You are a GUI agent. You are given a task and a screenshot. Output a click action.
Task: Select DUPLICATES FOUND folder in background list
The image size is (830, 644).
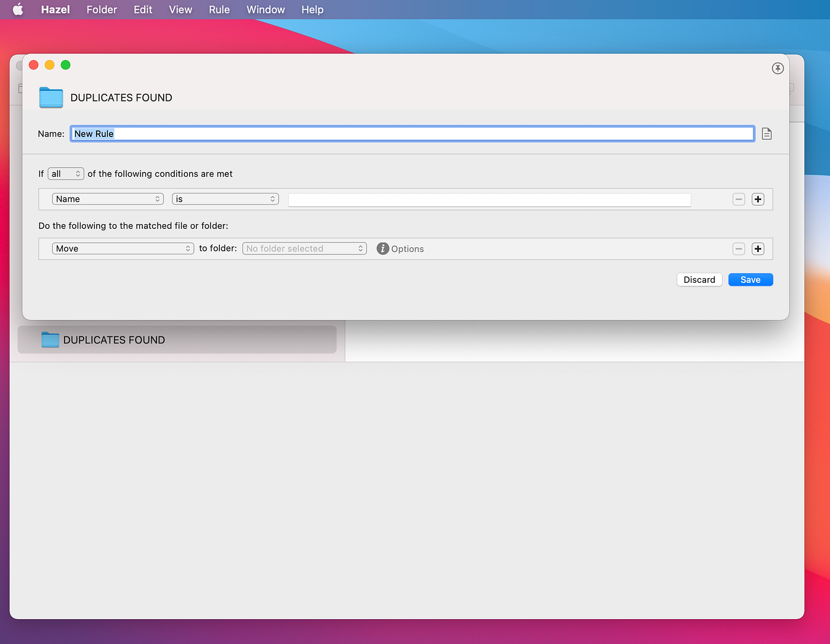click(177, 340)
